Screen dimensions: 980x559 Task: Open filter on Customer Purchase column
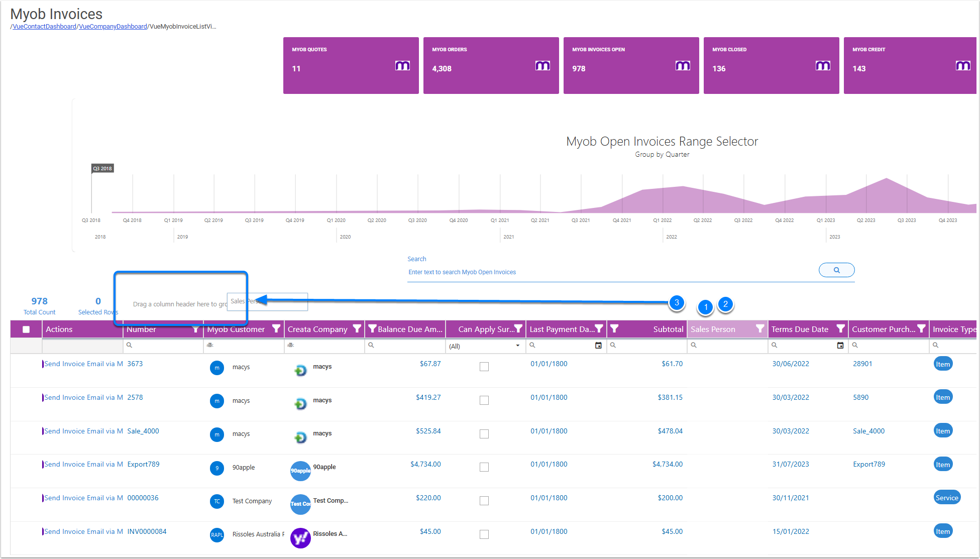(x=922, y=329)
